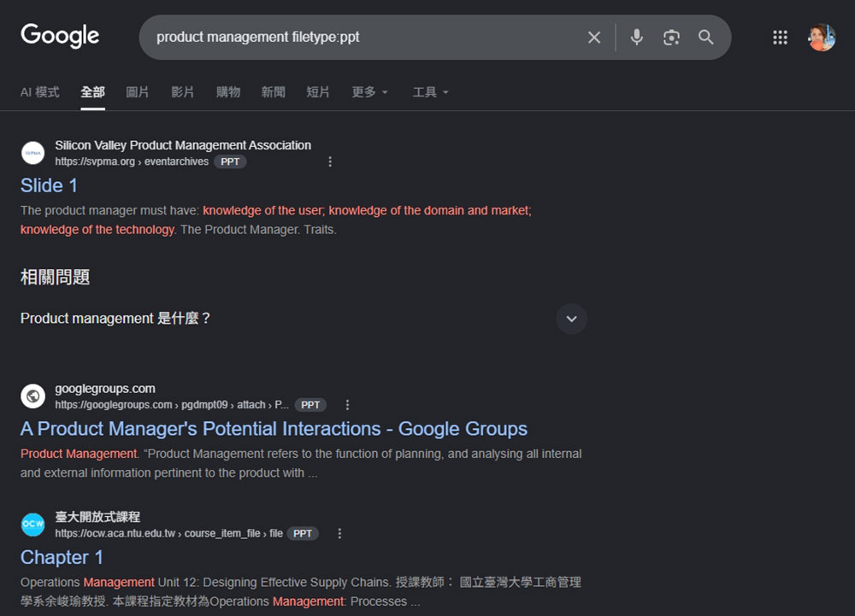Open the Slide 1 result link
Screen dimensions: 855x616
tap(49, 185)
